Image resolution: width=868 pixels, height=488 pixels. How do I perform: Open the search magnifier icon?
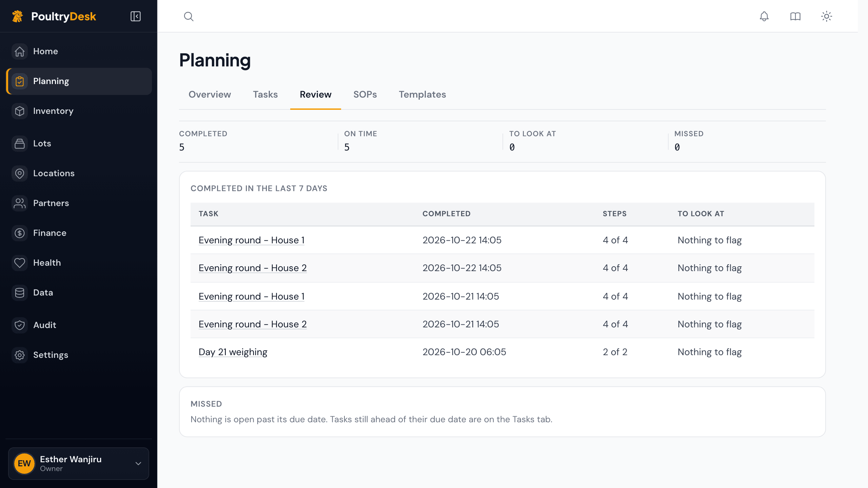pyautogui.click(x=189, y=16)
